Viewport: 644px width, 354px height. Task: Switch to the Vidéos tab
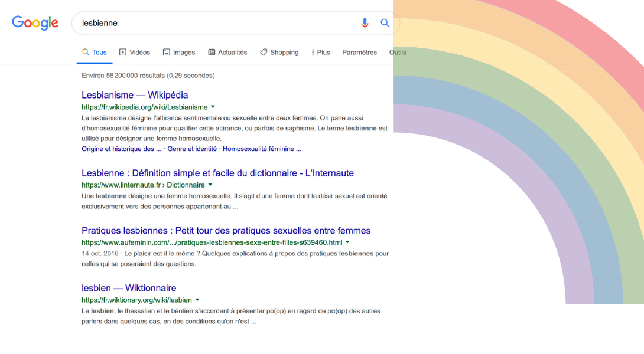pyautogui.click(x=135, y=52)
